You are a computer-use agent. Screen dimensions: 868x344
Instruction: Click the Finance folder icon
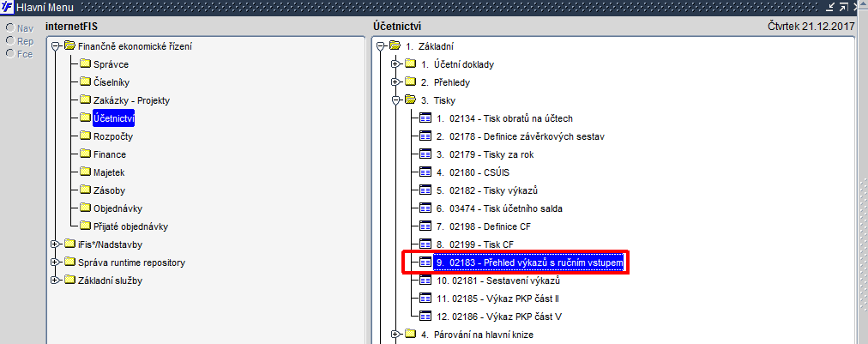(x=85, y=154)
